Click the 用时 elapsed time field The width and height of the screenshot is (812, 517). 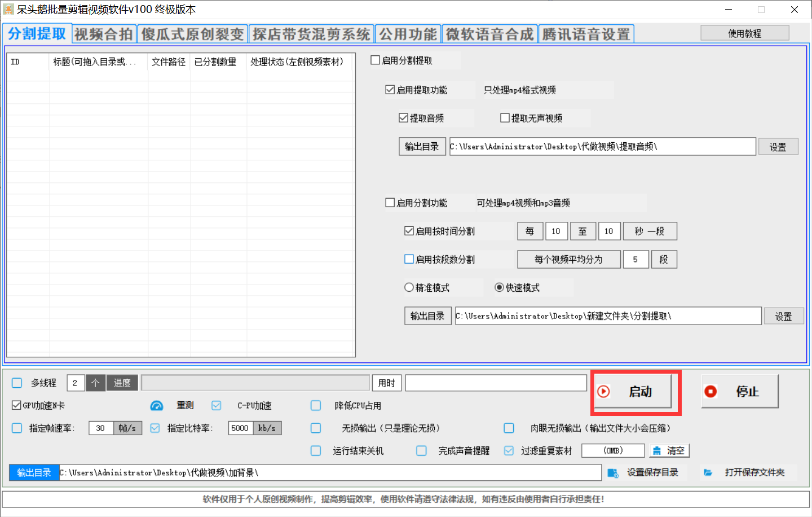(x=496, y=383)
